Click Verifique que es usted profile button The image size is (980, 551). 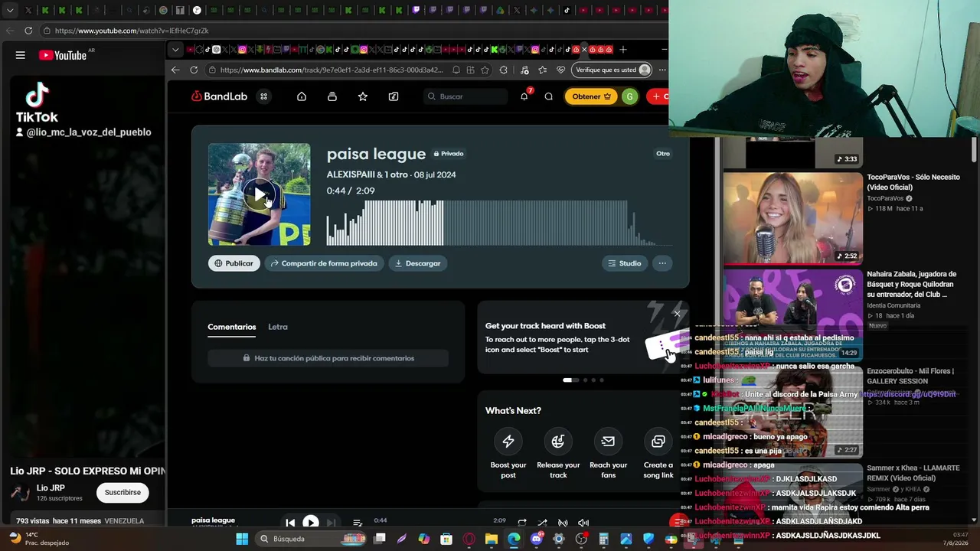click(x=612, y=70)
